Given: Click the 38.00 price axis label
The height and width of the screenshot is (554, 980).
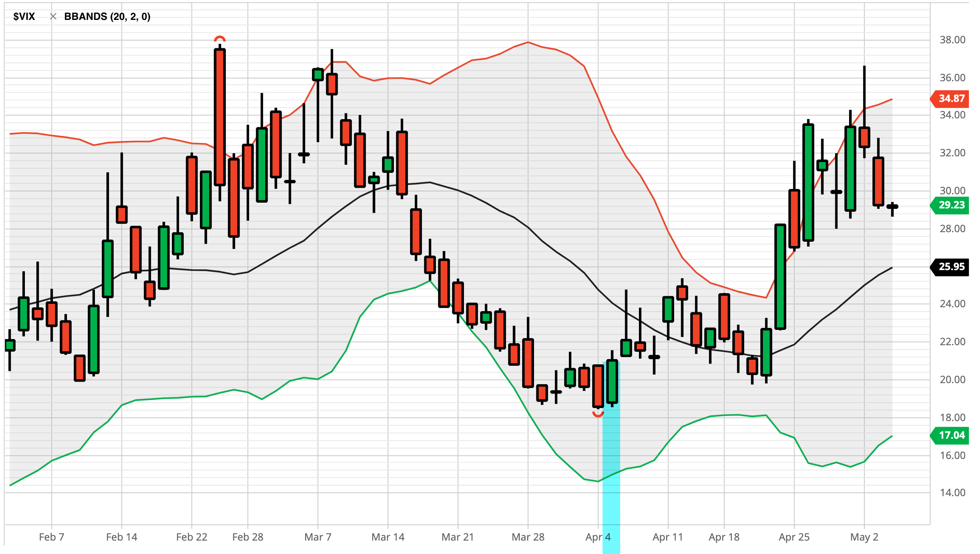Looking at the screenshot, I should point(952,40).
